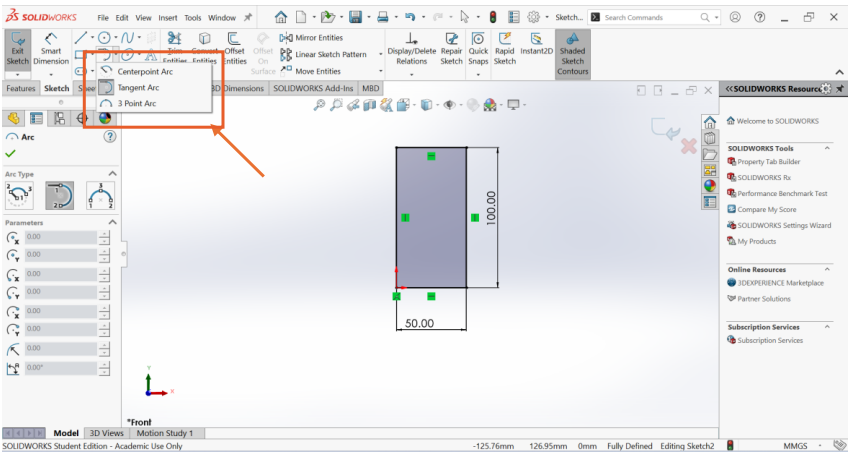Click the Move Entities tool

pyautogui.click(x=311, y=71)
